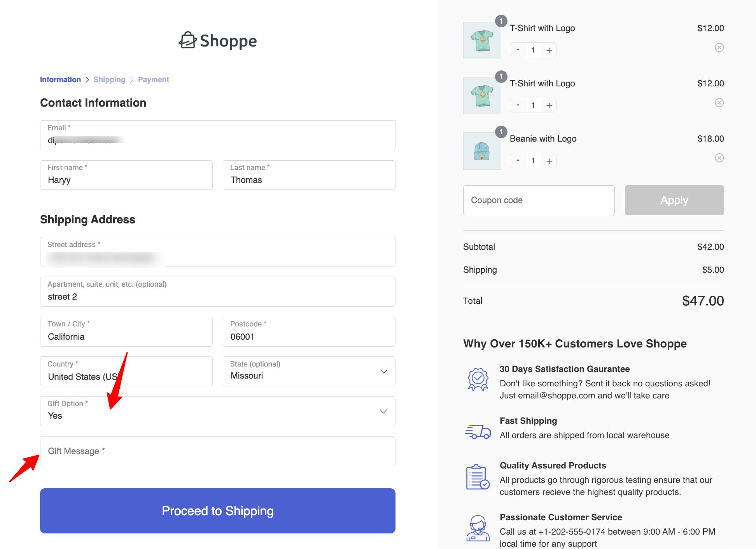756x549 pixels.
Task: Remove the Beanie with Logo item
Action: [x=719, y=158]
